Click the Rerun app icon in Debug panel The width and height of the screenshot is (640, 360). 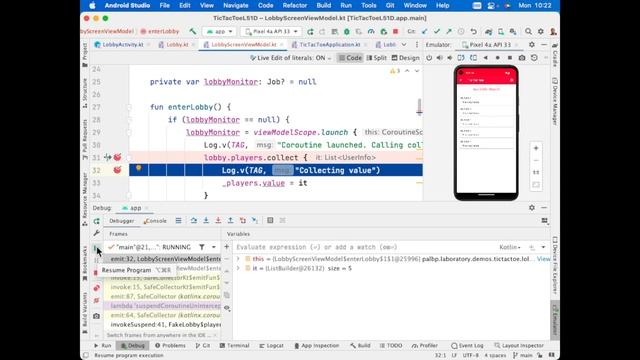point(96,221)
